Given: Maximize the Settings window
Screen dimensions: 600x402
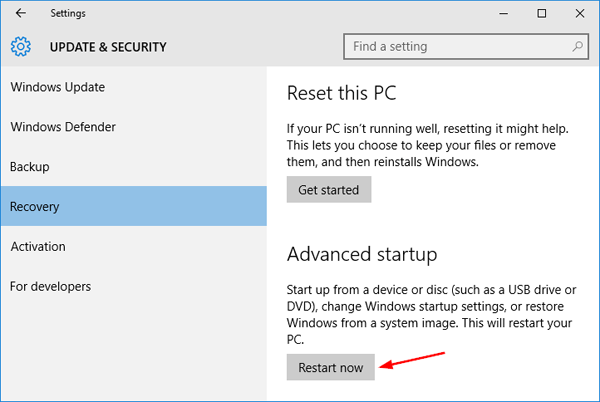Looking at the screenshot, I should 541,13.
